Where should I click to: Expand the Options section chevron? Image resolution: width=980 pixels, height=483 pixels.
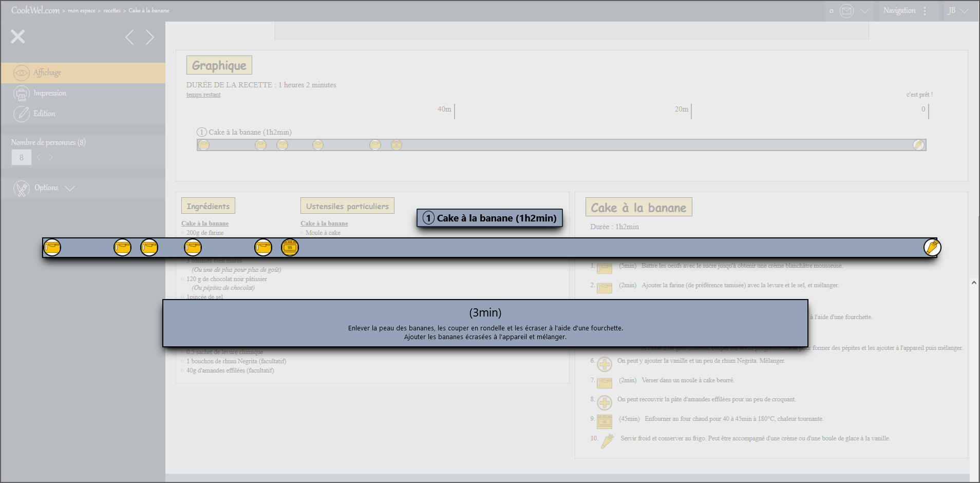point(70,188)
